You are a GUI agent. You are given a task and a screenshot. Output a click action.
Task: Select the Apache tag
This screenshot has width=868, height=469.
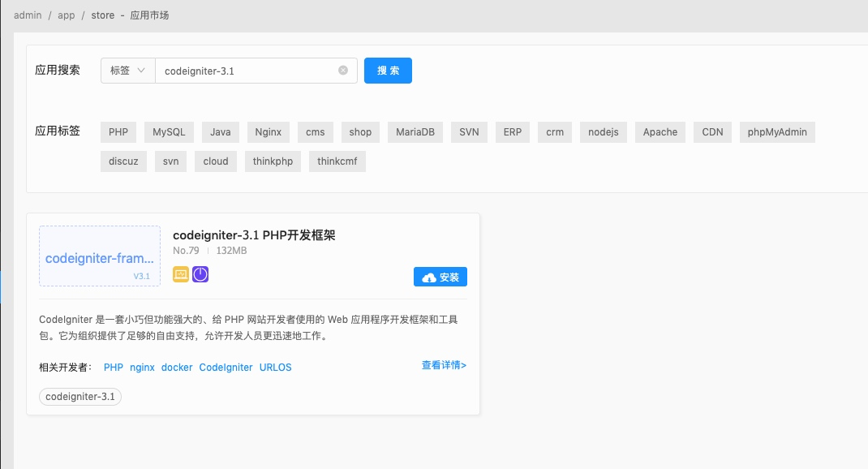tap(660, 131)
